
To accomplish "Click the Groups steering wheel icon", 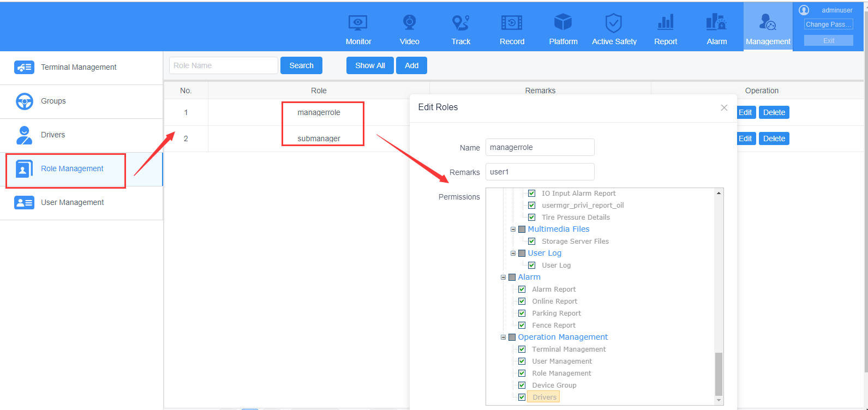I will tap(24, 101).
